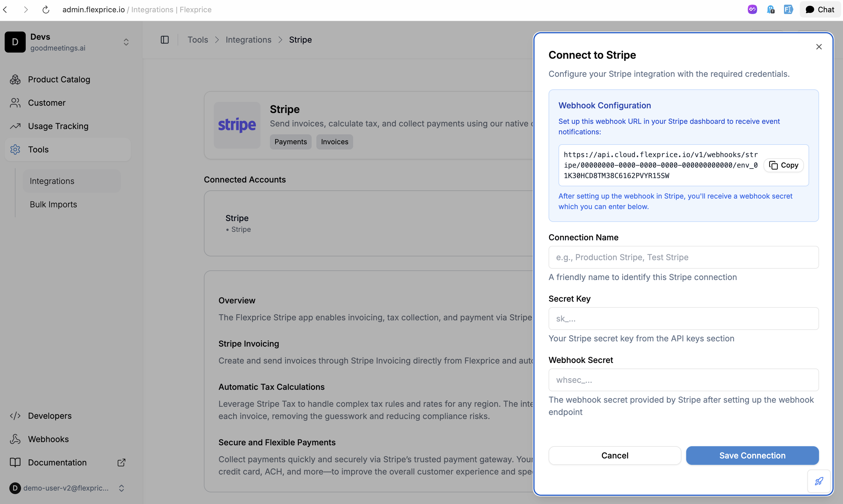The height and width of the screenshot is (504, 843).
Task: Select Integrations in the sidebar submenu
Action: 52,181
